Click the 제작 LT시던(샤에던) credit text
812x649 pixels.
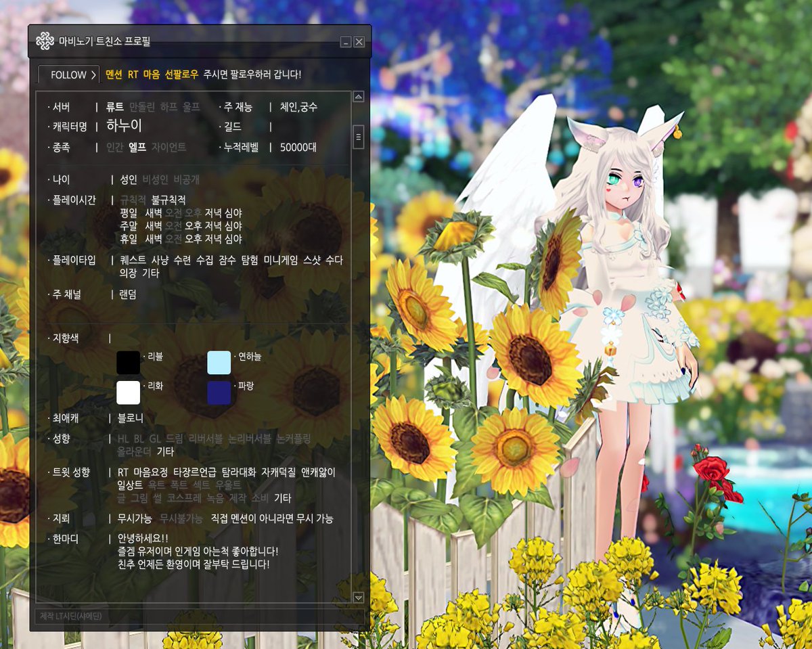coord(70,616)
